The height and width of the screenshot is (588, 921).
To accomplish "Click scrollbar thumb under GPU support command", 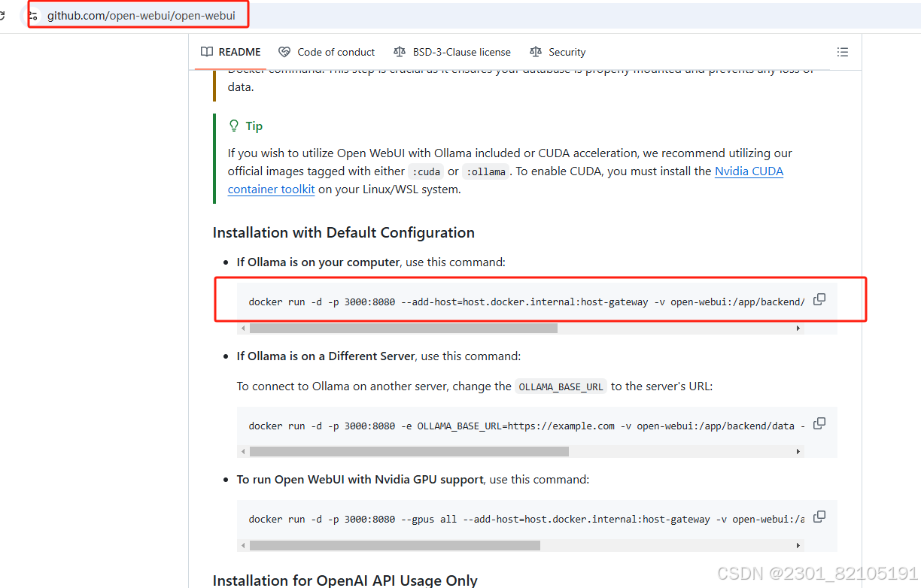I will tap(395, 545).
